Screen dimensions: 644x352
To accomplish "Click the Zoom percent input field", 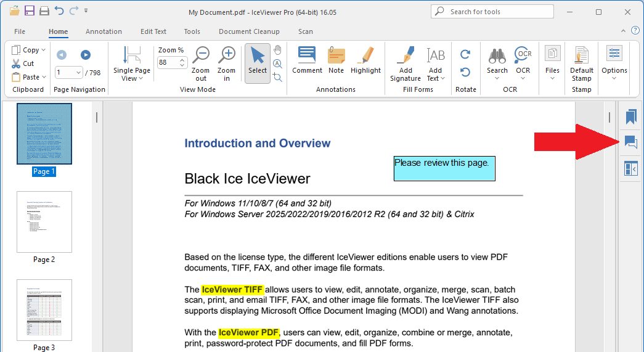I will [x=168, y=62].
